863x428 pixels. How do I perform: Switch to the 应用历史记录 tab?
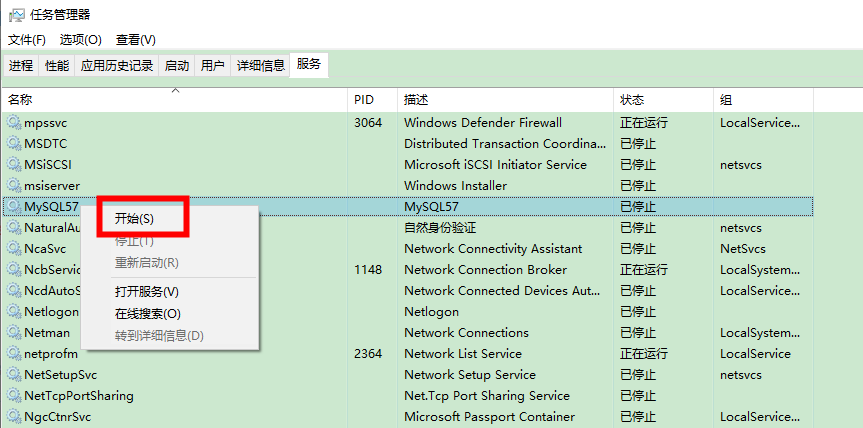117,66
